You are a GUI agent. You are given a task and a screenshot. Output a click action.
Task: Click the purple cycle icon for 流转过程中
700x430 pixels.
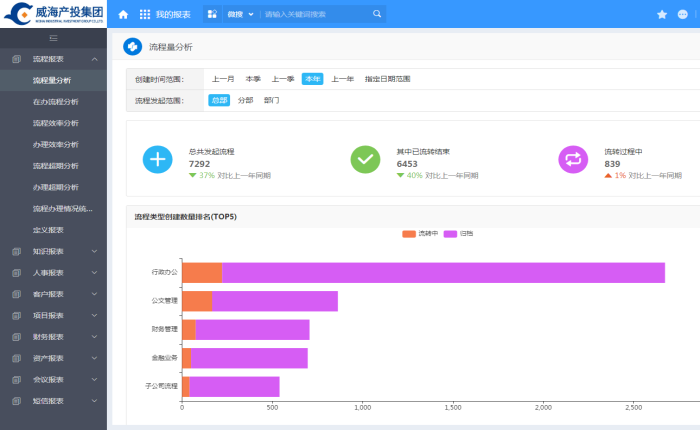[x=573, y=159]
